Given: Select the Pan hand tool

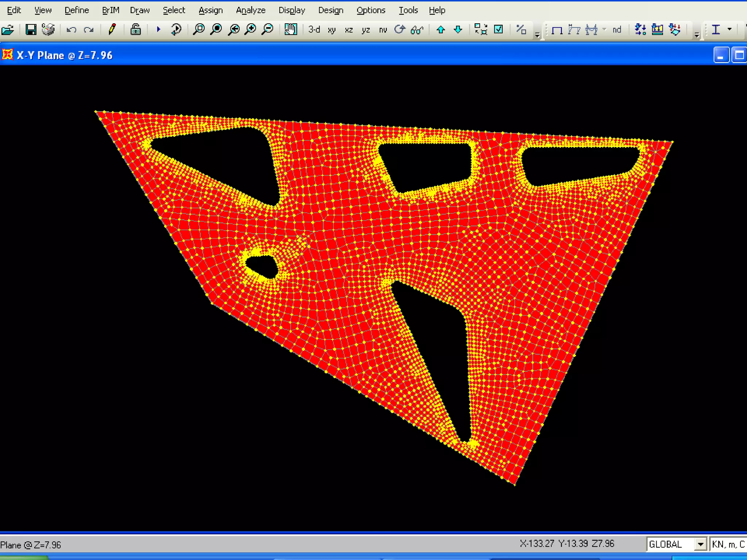Looking at the screenshot, I should point(291,30).
